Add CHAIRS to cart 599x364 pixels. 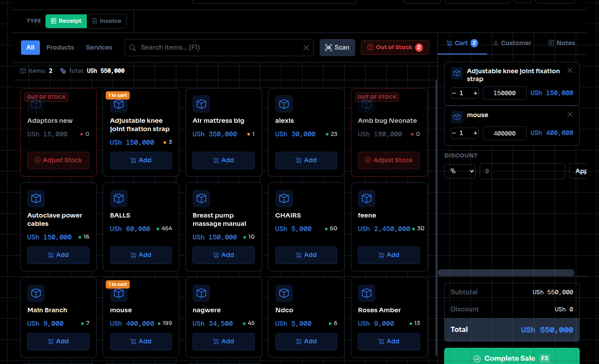point(306,255)
